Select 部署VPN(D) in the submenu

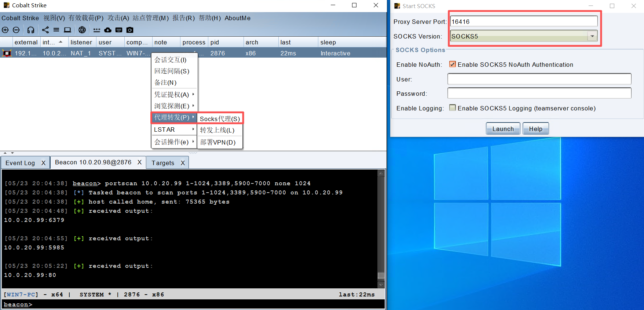pos(220,142)
